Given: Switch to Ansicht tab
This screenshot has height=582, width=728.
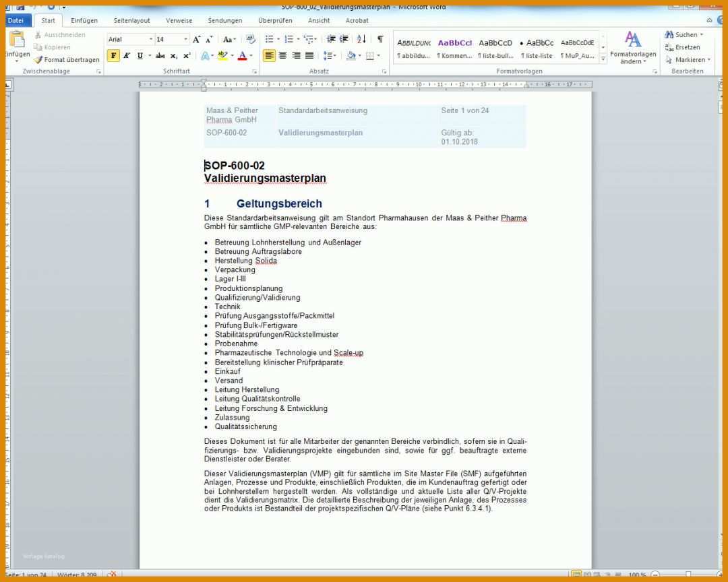Looking at the screenshot, I should (319, 20).
